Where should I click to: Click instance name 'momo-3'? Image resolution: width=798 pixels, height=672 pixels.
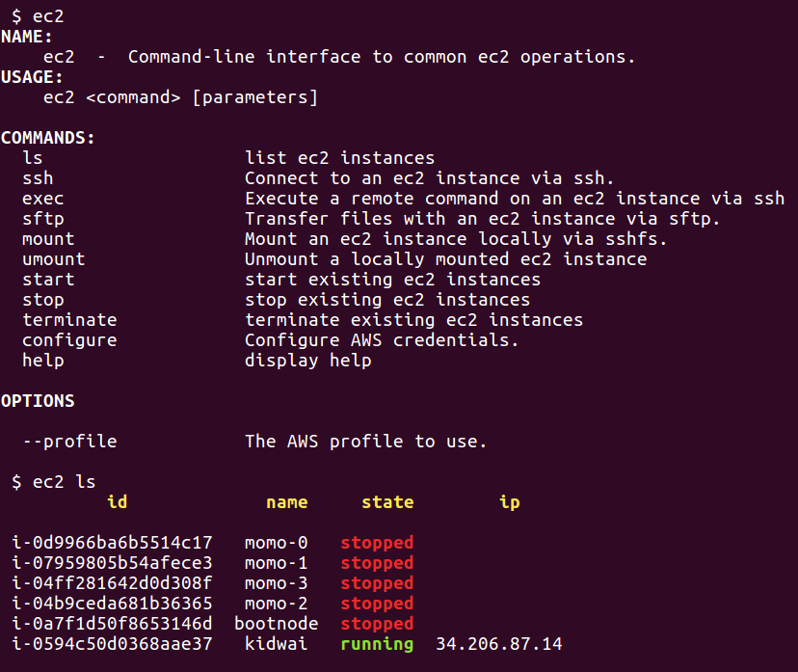276,583
